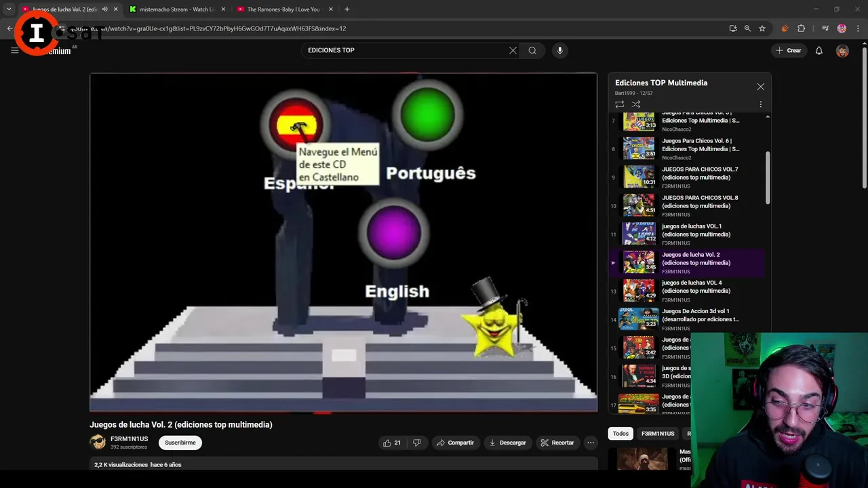Open the YouTube guide hamburger menu
Image resolution: width=868 pixels, height=488 pixels.
click(14, 50)
